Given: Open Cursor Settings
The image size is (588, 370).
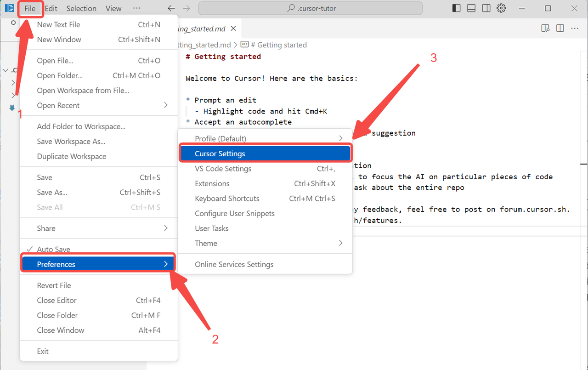Looking at the screenshot, I should (265, 154).
